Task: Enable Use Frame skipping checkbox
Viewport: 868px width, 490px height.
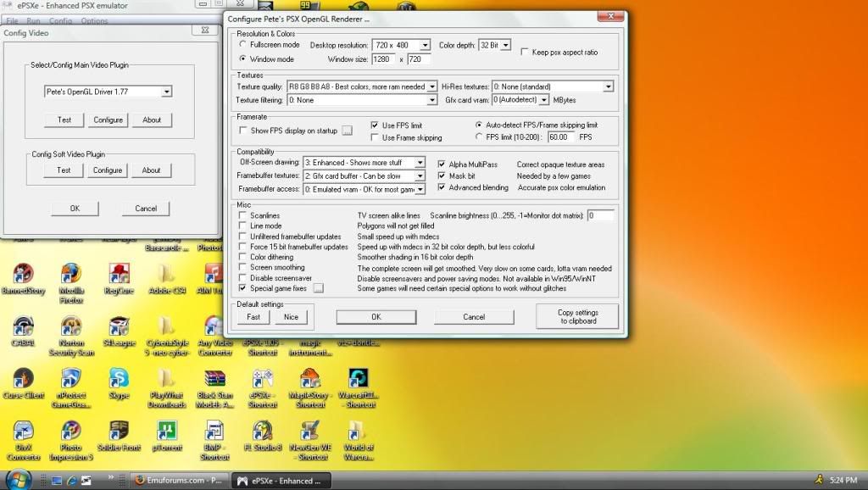Action: point(375,137)
